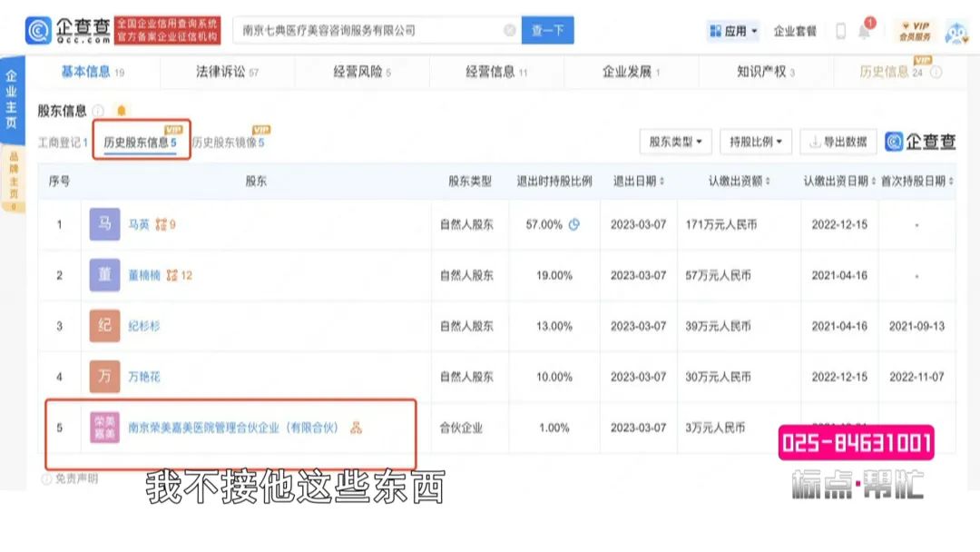Click the 13.00% shareholding cell

pyautogui.click(x=554, y=326)
